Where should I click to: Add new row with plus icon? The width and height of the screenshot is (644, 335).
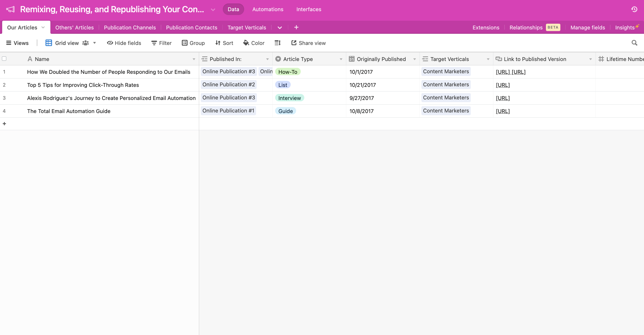(4, 124)
